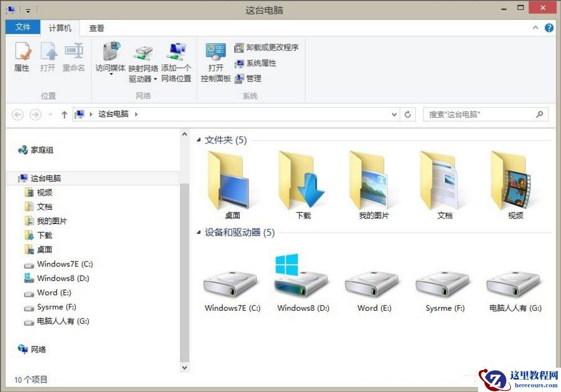The width and height of the screenshot is (561, 392).
Task: Click the blue help button
Action: (x=549, y=27)
